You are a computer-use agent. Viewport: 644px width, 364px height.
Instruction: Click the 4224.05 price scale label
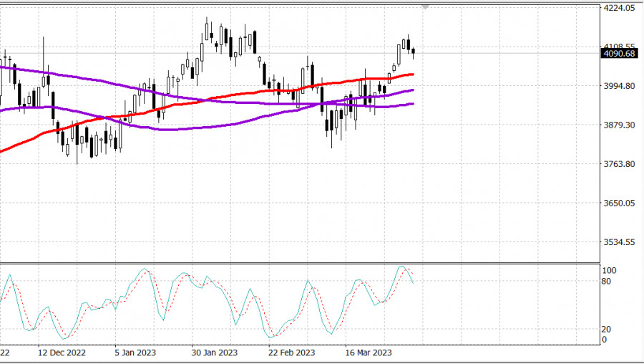(620, 9)
